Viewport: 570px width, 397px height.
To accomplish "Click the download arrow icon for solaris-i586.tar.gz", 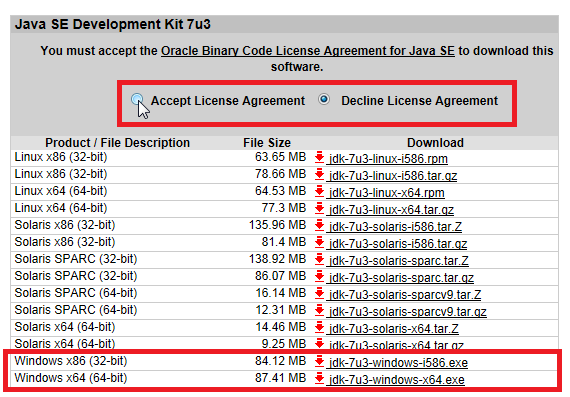I will coord(320,242).
